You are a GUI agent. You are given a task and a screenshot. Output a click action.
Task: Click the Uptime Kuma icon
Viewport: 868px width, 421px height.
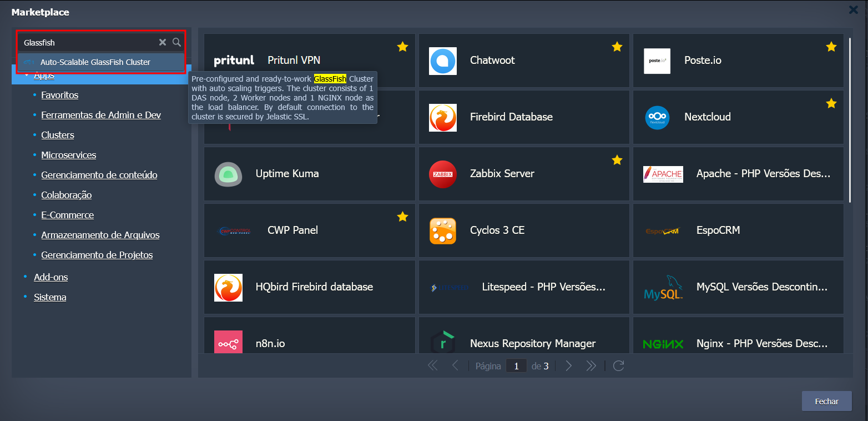(x=228, y=174)
